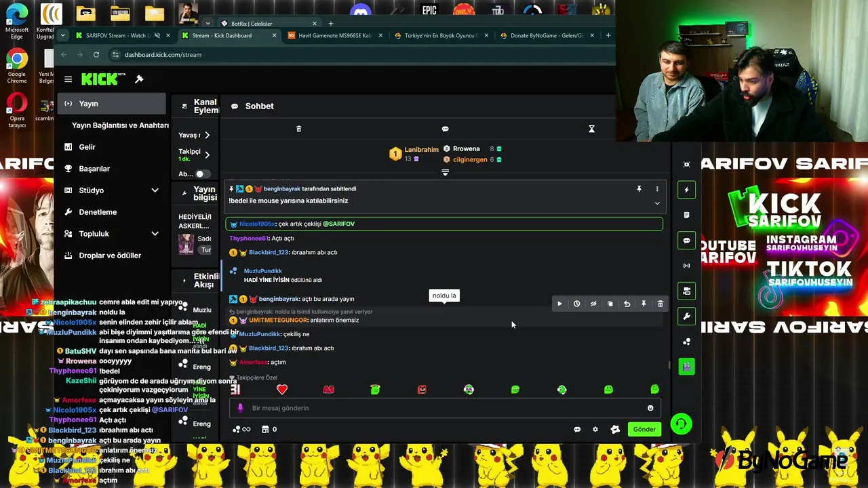Image resolution: width=868 pixels, height=488 pixels.
Task: Click the hourglass icon in the chat header
Action: [591, 129]
